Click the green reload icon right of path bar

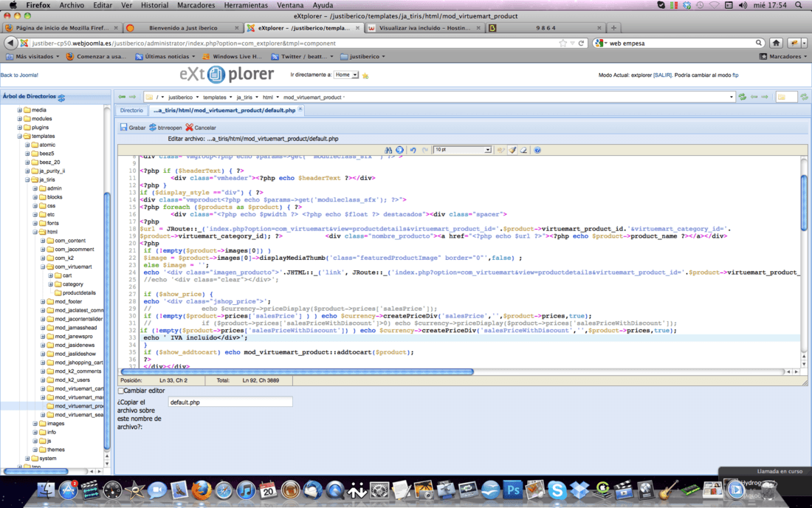point(743,97)
